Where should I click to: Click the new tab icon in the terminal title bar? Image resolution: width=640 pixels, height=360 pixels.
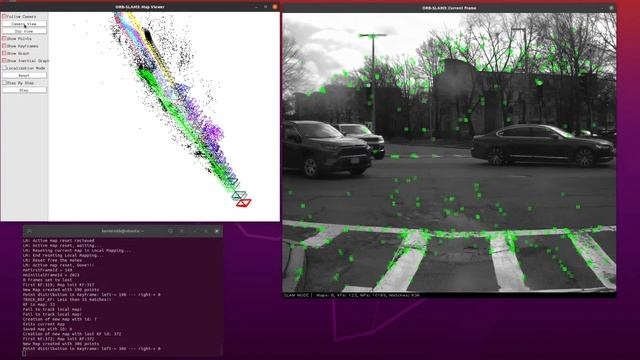click(29, 231)
